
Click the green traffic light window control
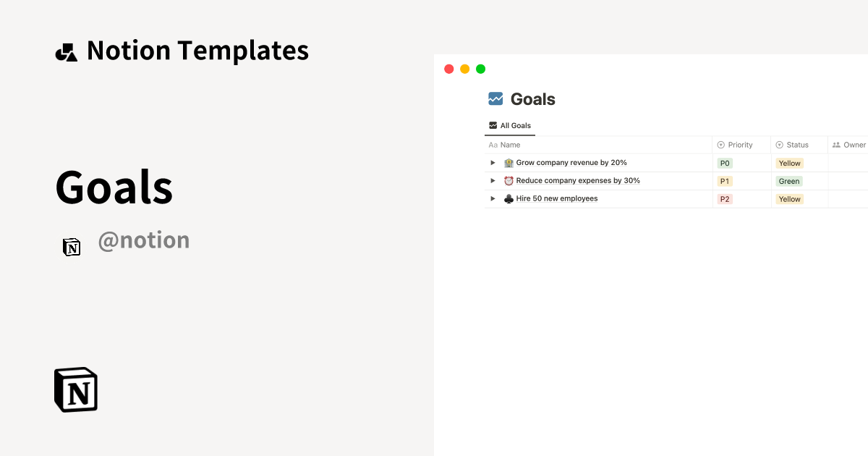pyautogui.click(x=480, y=68)
